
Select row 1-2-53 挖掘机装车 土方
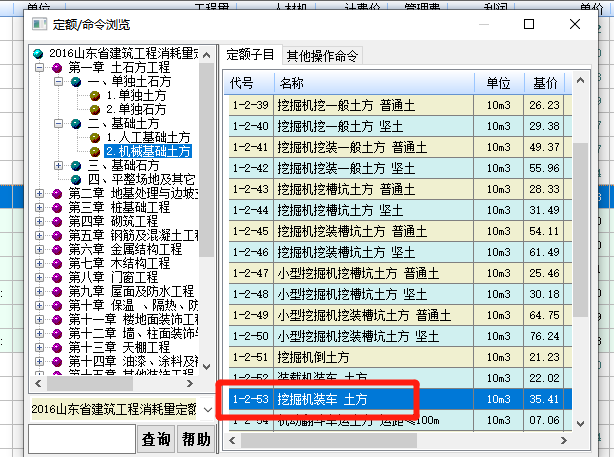pyautogui.click(x=400, y=399)
